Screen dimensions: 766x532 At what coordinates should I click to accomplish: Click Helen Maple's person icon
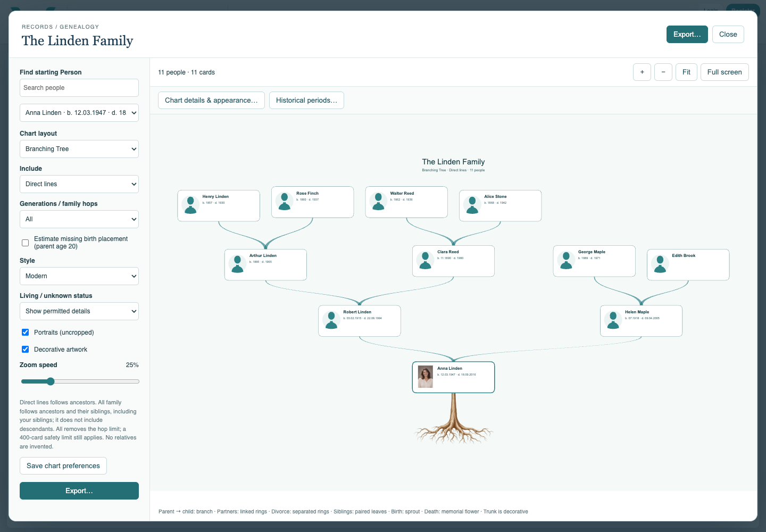click(x=613, y=320)
